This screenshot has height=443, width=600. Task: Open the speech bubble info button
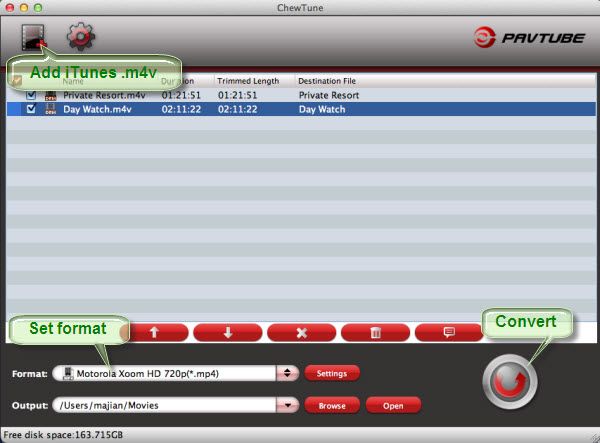[449, 332]
